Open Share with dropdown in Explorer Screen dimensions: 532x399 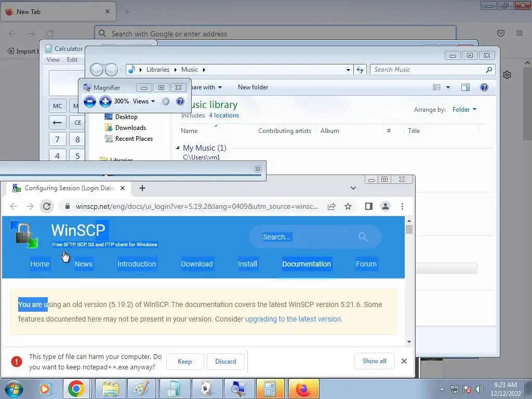[206, 87]
